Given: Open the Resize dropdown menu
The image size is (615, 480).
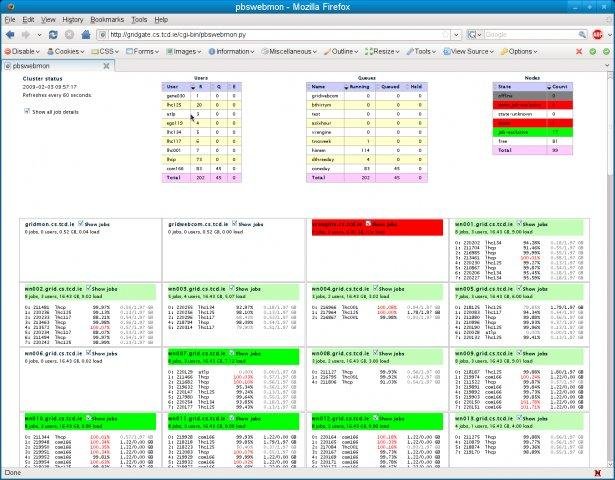Looking at the screenshot, I should (382, 51).
